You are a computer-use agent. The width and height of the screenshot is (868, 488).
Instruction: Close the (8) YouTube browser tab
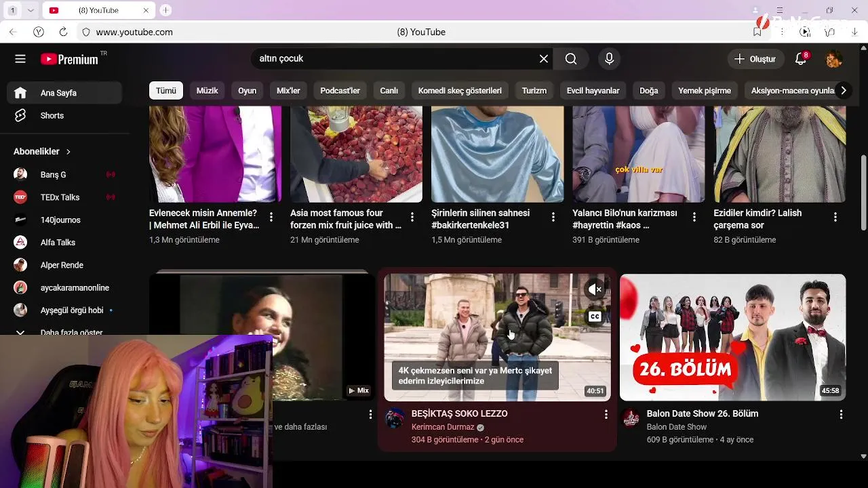146,10
